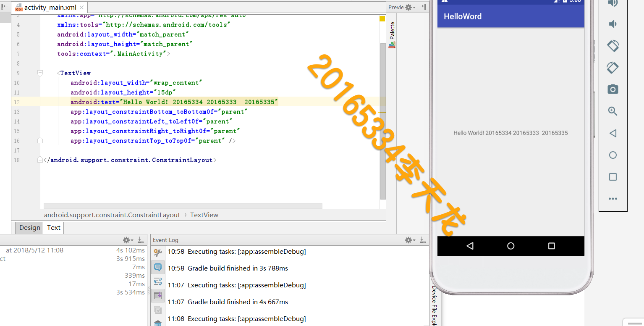The height and width of the screenshot is (326, 644).
Task: Open Device File Explorer side tab
Action: (x=434, y=305)
